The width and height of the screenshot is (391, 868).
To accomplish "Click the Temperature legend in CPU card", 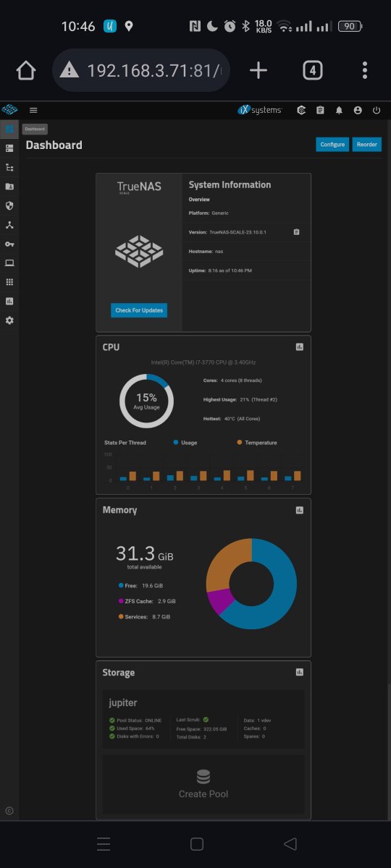I will tap(256, 443).
